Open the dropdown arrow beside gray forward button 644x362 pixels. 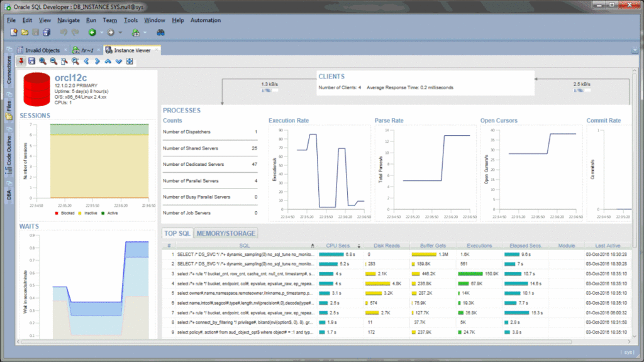click(120, 32)
